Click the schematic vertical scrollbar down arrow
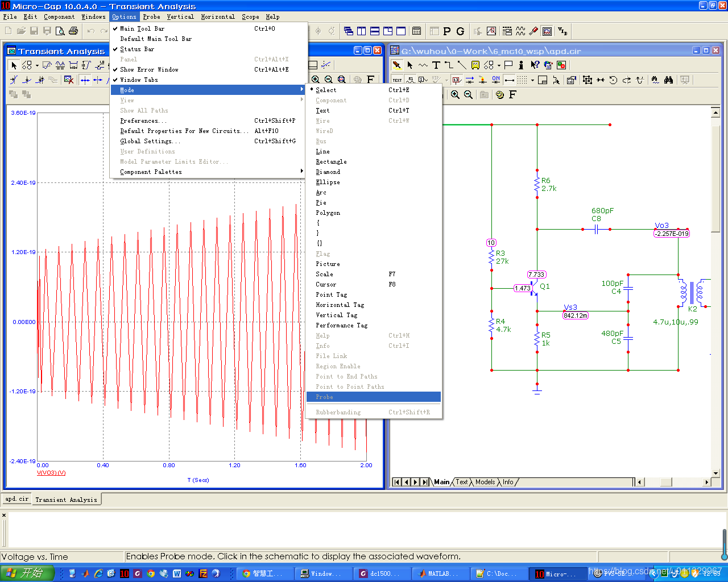Image resolution: width=728 pixels, height=582 pixels. pos(716,473)
